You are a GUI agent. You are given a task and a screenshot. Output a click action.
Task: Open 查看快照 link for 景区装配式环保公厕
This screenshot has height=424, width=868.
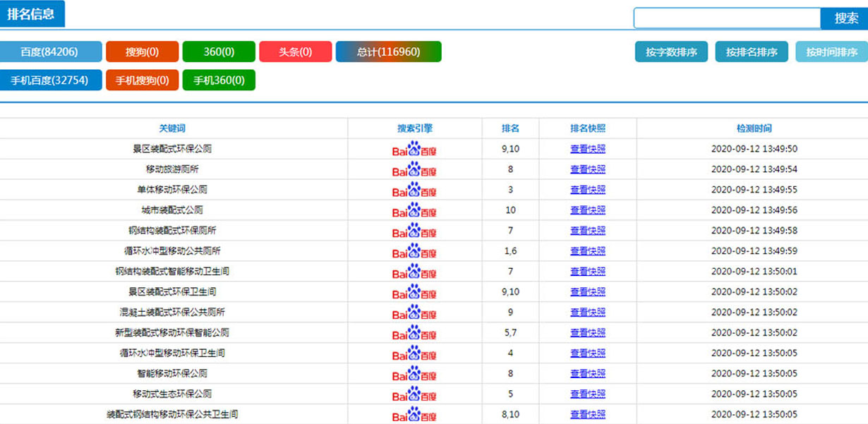click(x=588, y=149)
